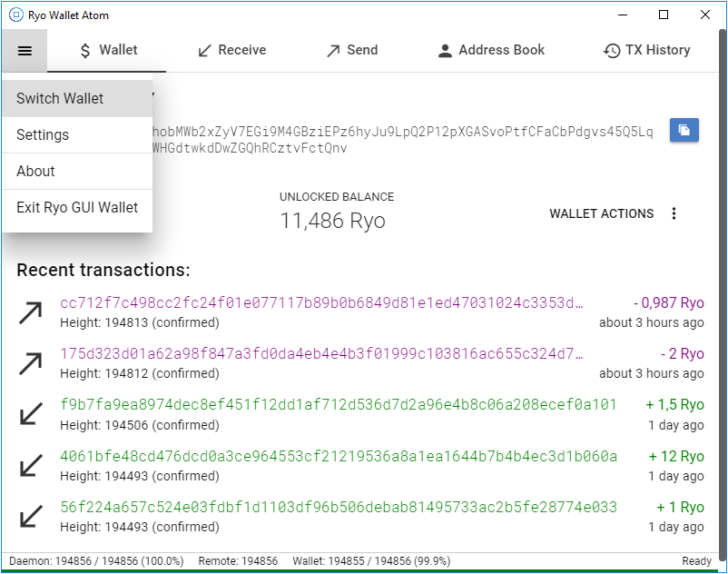Switch to the Wallet tab
Viewport: 728px width, 574px height.
(107, 50)
